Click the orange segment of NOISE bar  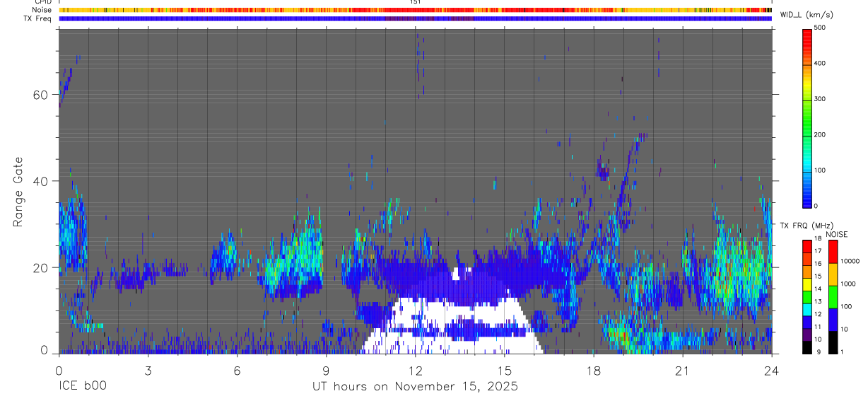[833, 274]
